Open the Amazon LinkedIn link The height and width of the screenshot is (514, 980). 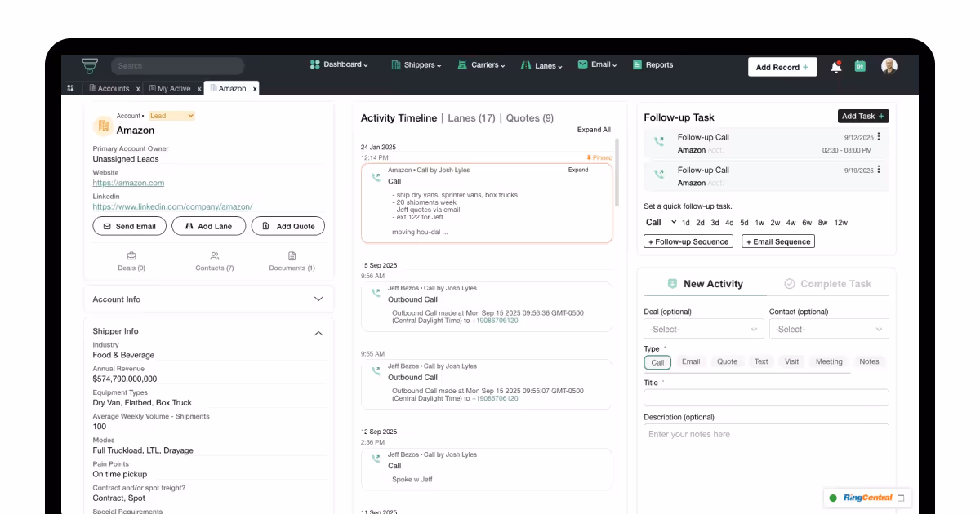pos(172,206)
